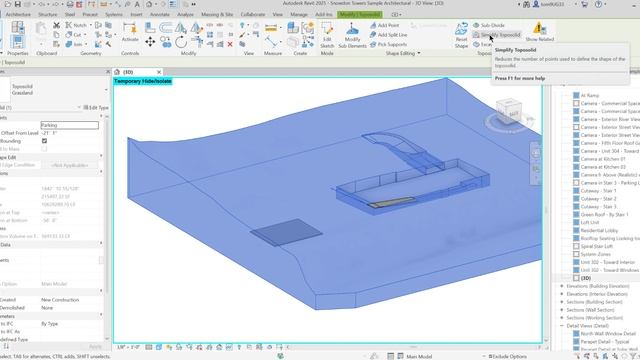This screenshot has height=360, width=640.
Task: Click the Save icon in quick access toolbar
Action: (18, 4)
